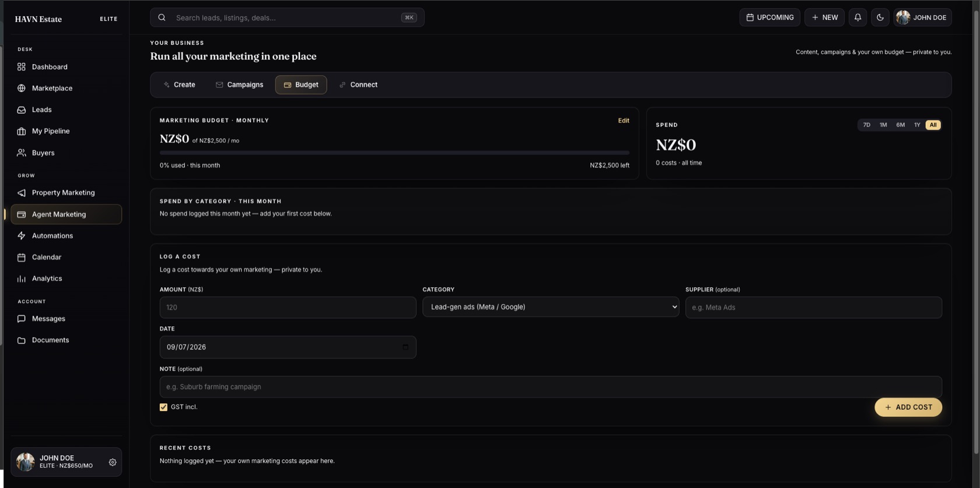Switch to the Connect tab

click(x=358, y=85)
